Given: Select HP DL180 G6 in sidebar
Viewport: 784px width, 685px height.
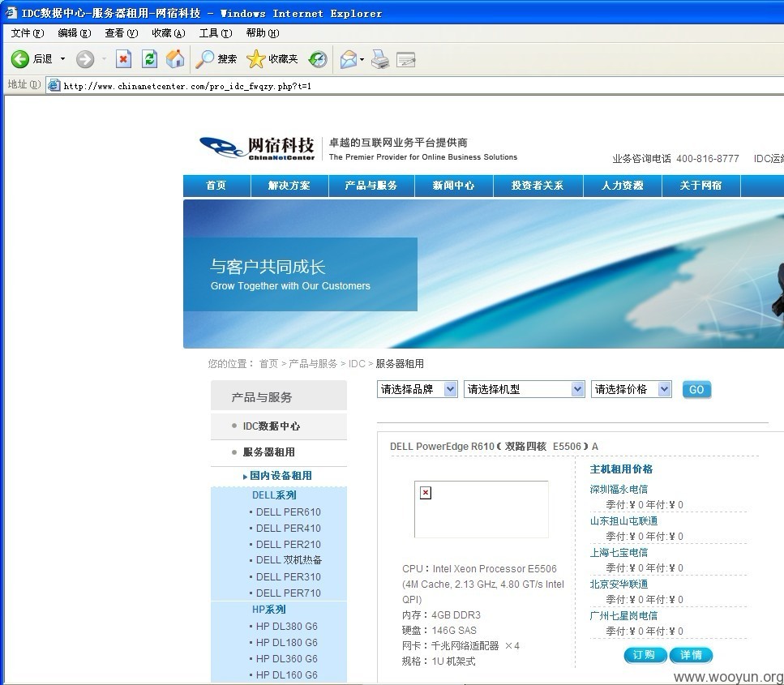Looking at the screenshot, I should pyautogui.click(x=286, y=643).
